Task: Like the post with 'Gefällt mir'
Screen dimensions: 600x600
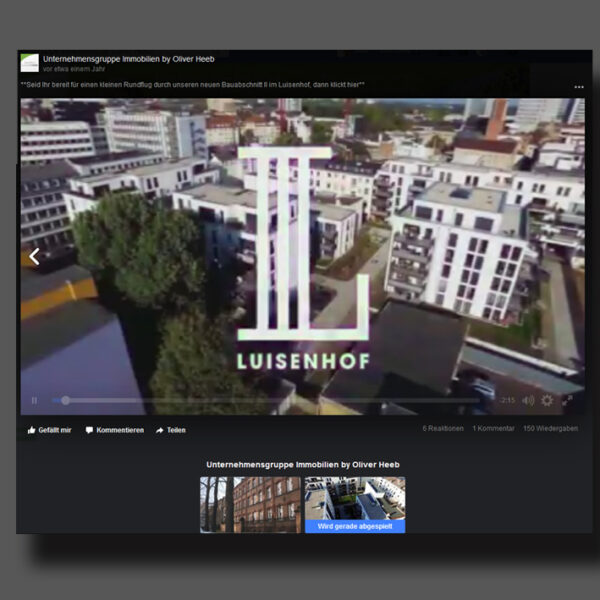Action: tap(49, 430)
